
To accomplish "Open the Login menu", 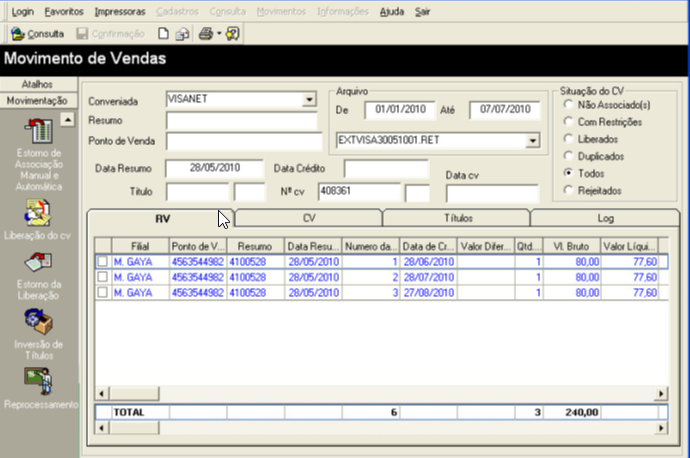I will (x=22, y=12).
